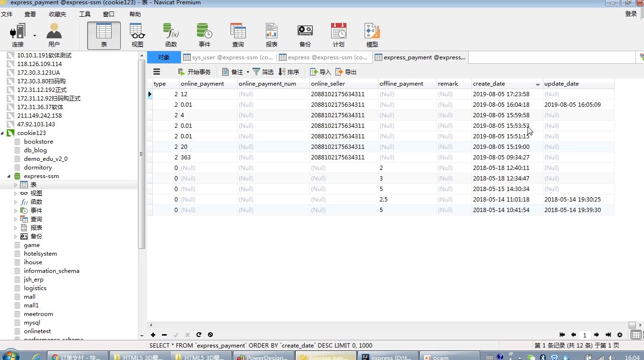Image resolution: width=644 pixels, height=360 pixels.
Task: Sort by the create_date column header
Action: click(x=489, y=84)
